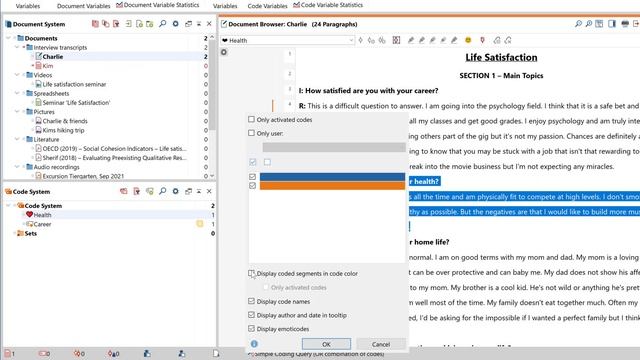
Task: Open search in Code System panel
Action: (162, 191)
